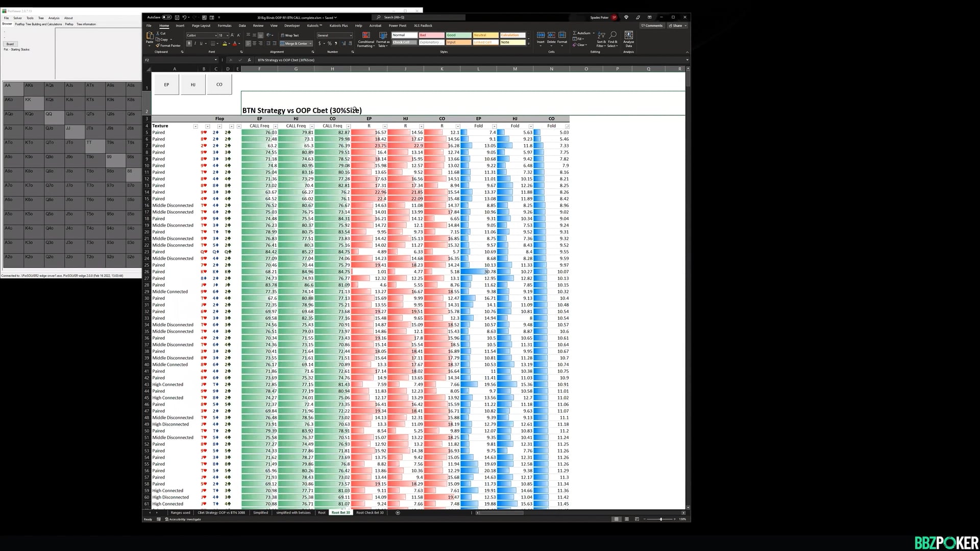Image resolution: width=980 pixels, height=551 pixels.
Task: Click the HJ position button
Action: coord(193,85)
